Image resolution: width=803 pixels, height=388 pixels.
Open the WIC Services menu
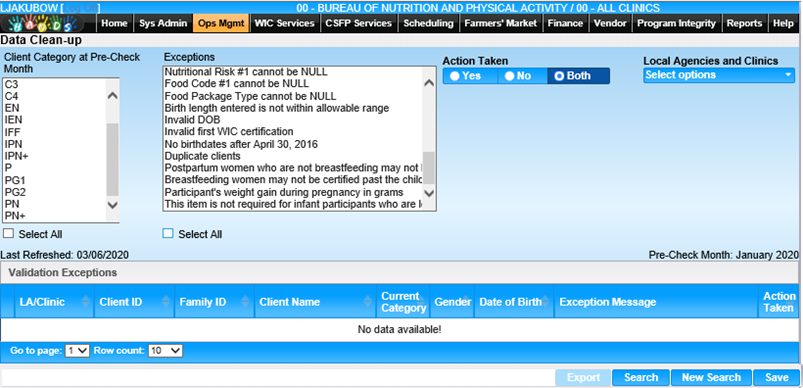pos(285,24)
